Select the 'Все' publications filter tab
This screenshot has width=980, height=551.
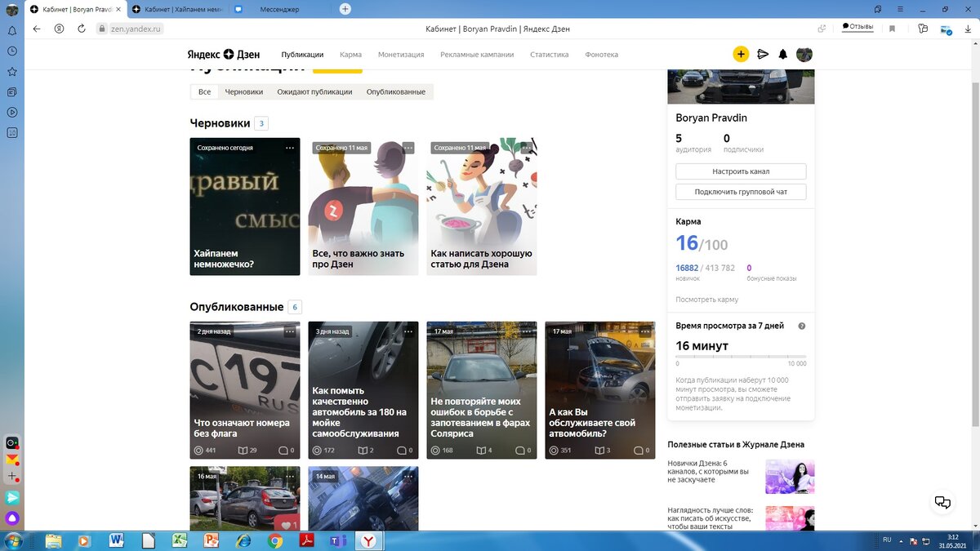pyautogui.click(x=204, y=91)
